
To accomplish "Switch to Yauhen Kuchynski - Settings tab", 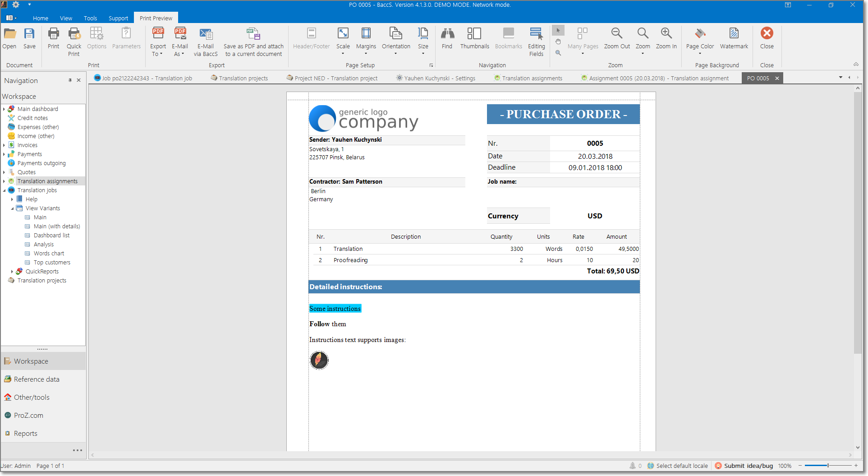I will [436, 78].
